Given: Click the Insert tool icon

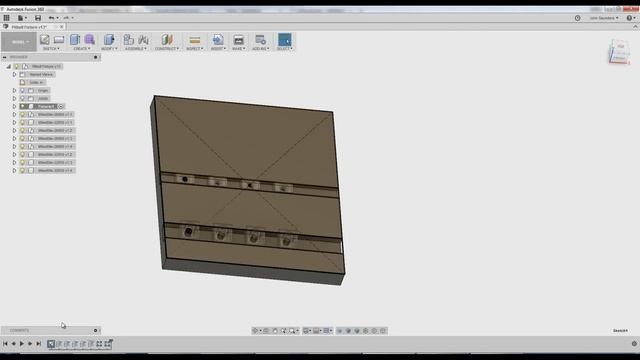Looking at the screenshot, I should (218, 40).
